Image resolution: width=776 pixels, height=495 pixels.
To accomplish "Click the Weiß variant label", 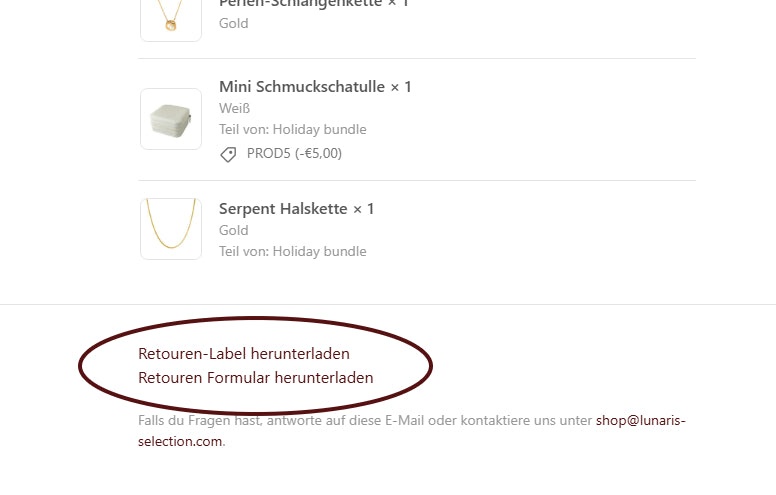I will [234, 108].
